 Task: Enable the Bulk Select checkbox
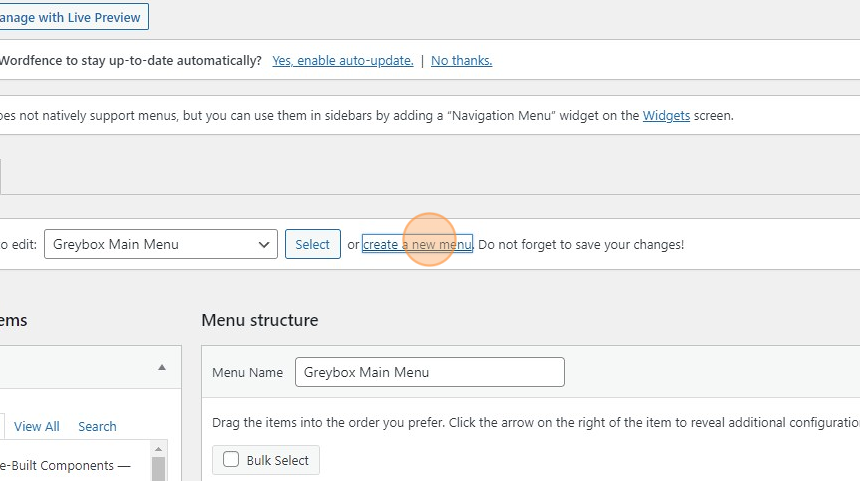pos(231,459)
